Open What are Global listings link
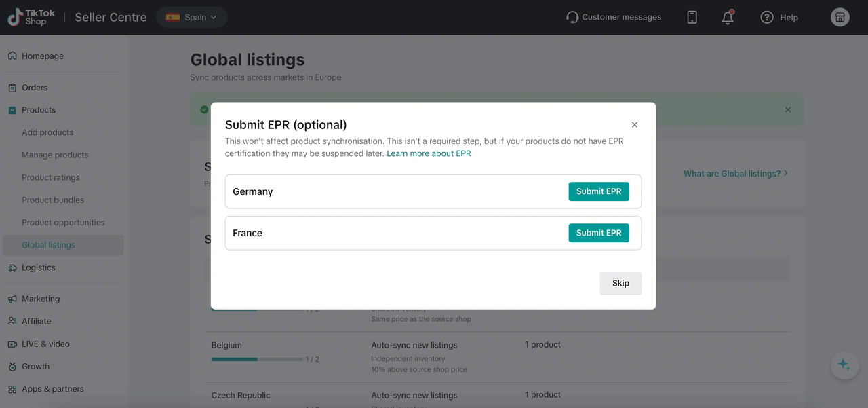This screenshot has height=408, width=868. (x=736, y=174)
